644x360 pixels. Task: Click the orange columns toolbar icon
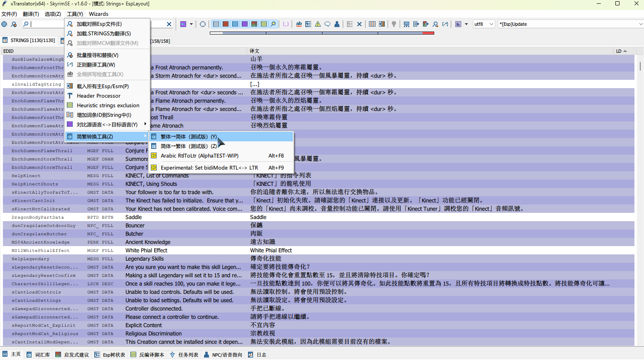[372, 24]
